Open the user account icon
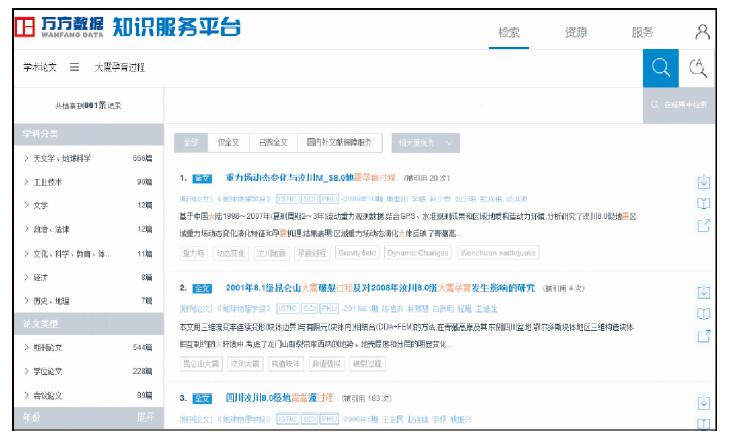The width and height of the screenshot is (733, 440). tap(703, 31)
